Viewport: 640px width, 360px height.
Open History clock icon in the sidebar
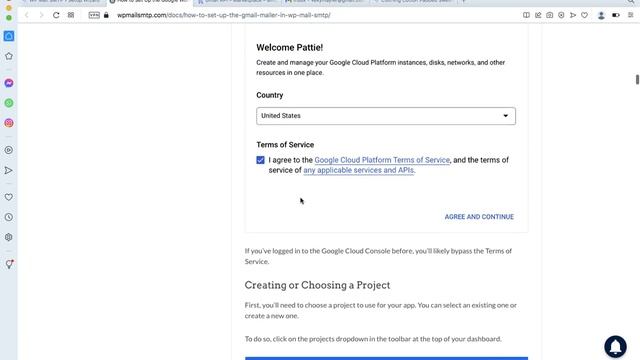tap(9, 217)
